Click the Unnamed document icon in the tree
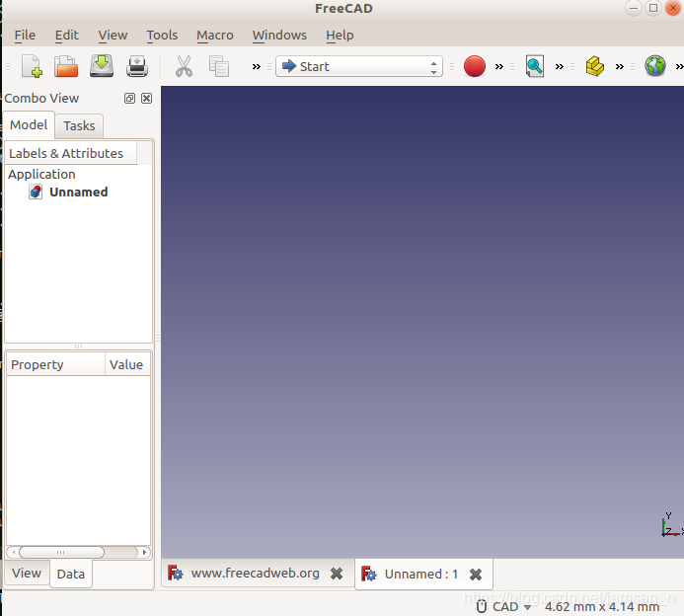The width and height of the screenshot is (684, 616). click(x=36, y=192)
